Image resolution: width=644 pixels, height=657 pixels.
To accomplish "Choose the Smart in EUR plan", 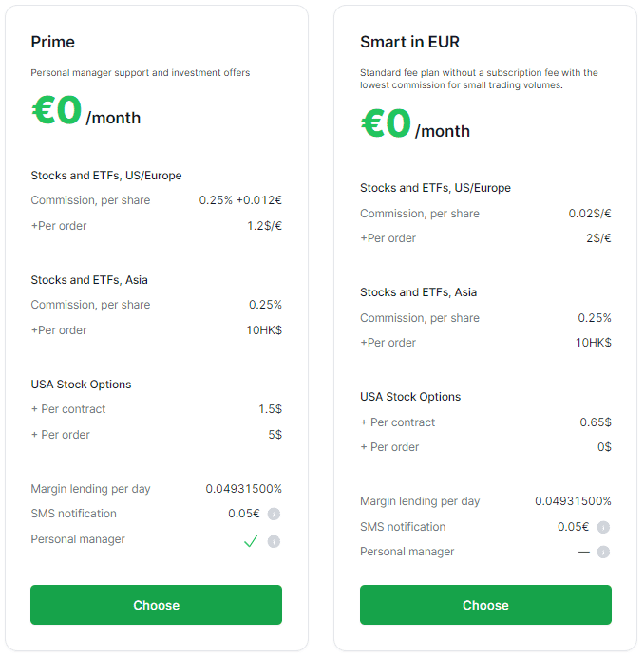I will (x=485, y=605).
